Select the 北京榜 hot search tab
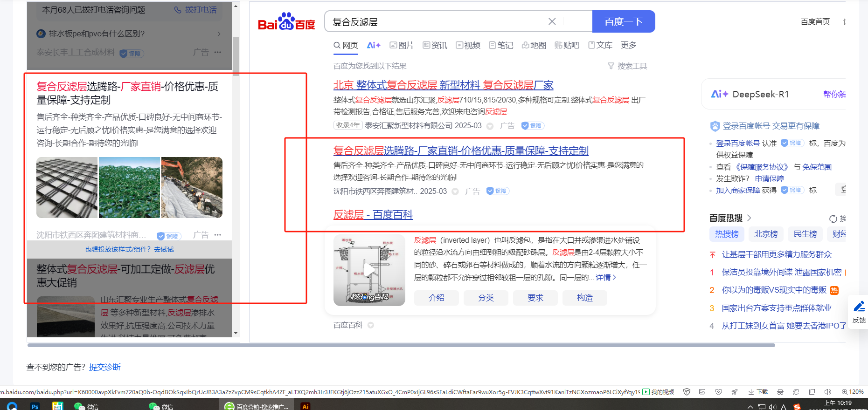The width and height of the screenshot is (868, 410). 766,234
